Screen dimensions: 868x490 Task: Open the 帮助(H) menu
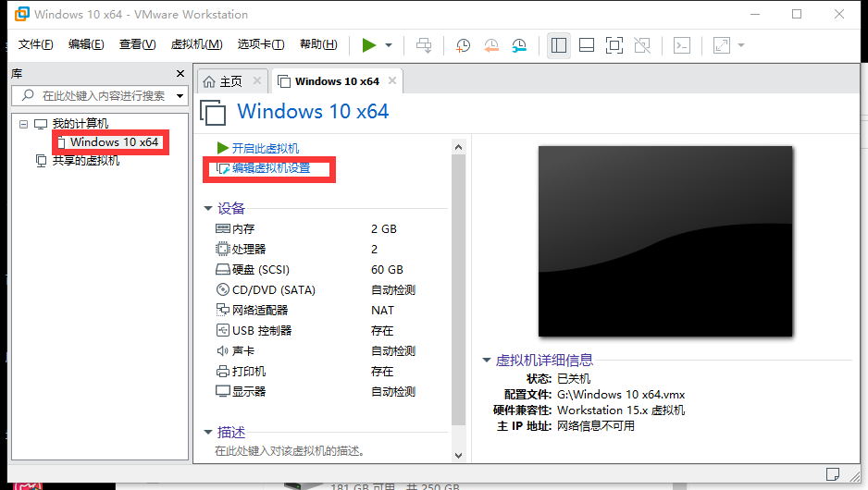click(318, 44)
